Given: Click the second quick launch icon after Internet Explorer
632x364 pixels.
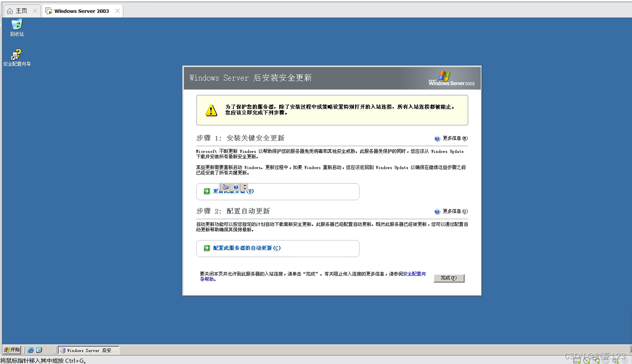Looking at the screenshot, I should click(x=39, y=350).
